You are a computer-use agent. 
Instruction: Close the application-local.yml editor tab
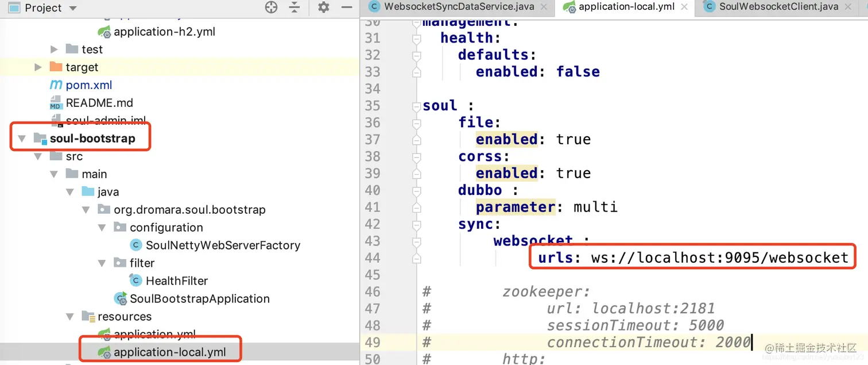pos(684,7)
